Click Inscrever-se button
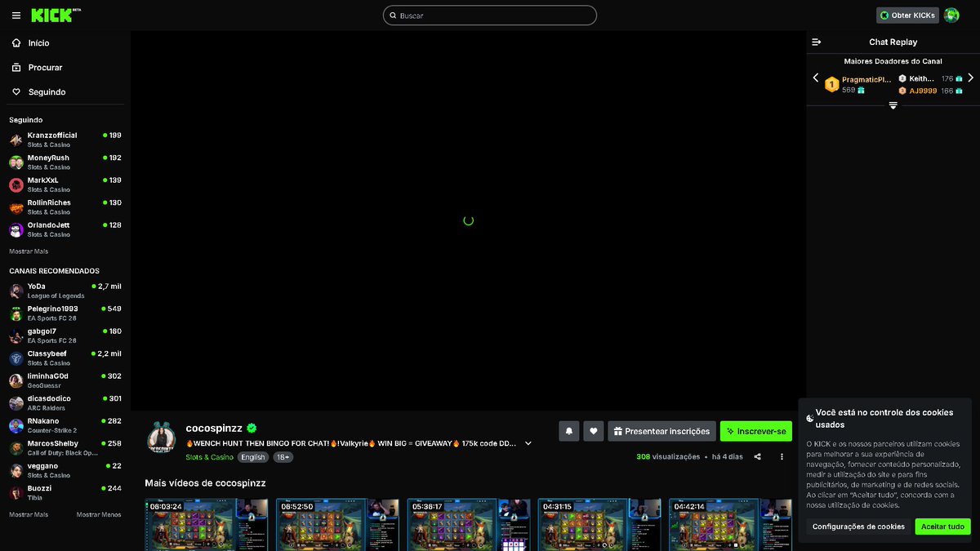Image resolution: width=980 pixels, height=551 pixels. (756, 431)
